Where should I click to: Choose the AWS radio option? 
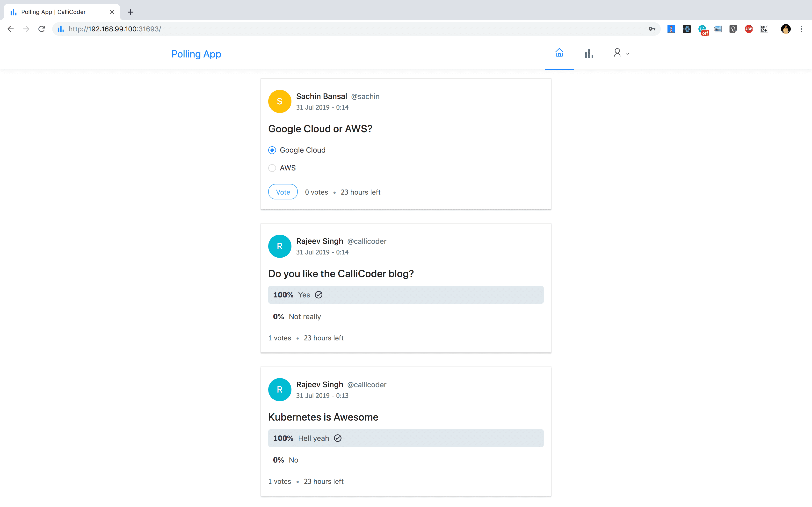click(272, 168)
